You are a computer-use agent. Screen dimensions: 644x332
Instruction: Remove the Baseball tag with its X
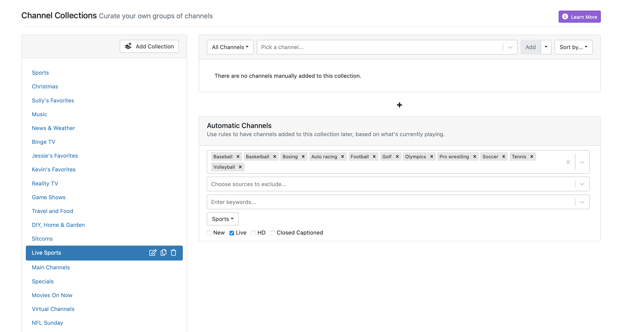point(238,157)
